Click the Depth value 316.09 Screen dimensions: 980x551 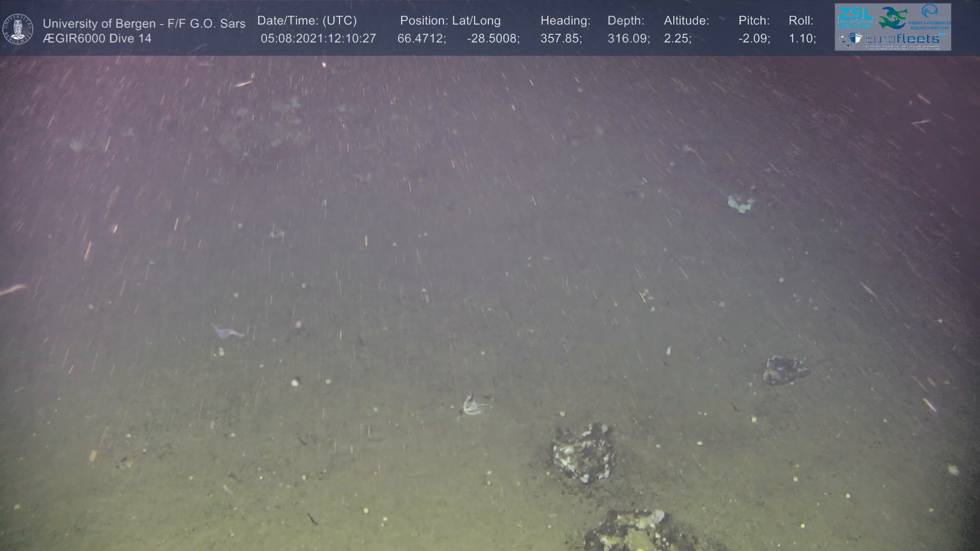628,39
